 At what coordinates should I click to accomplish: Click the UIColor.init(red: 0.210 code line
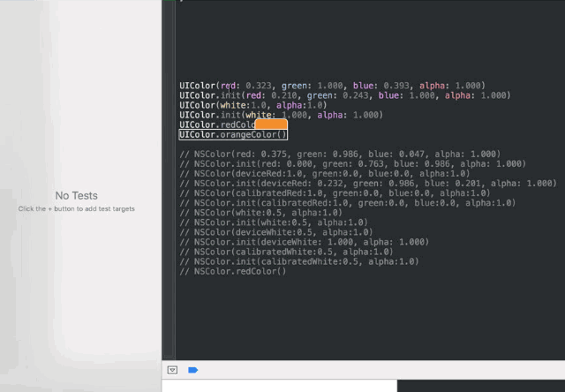pos(345,95)
